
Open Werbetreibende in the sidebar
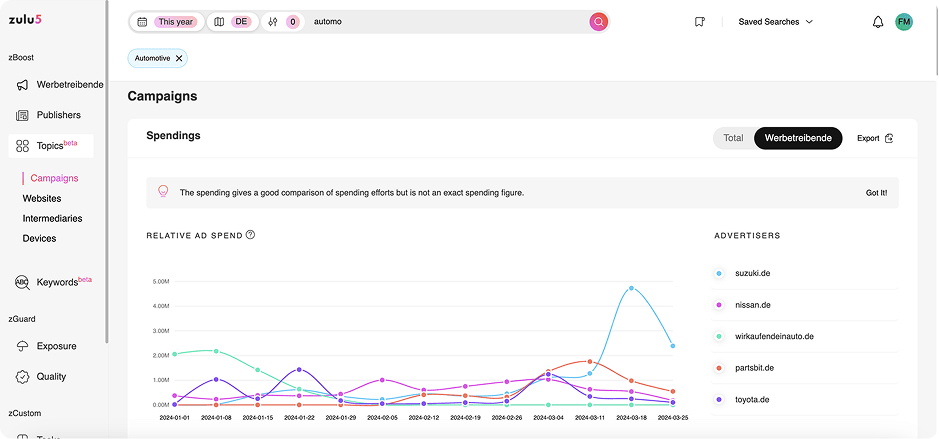pyautogui.click(x=69, y=85)
